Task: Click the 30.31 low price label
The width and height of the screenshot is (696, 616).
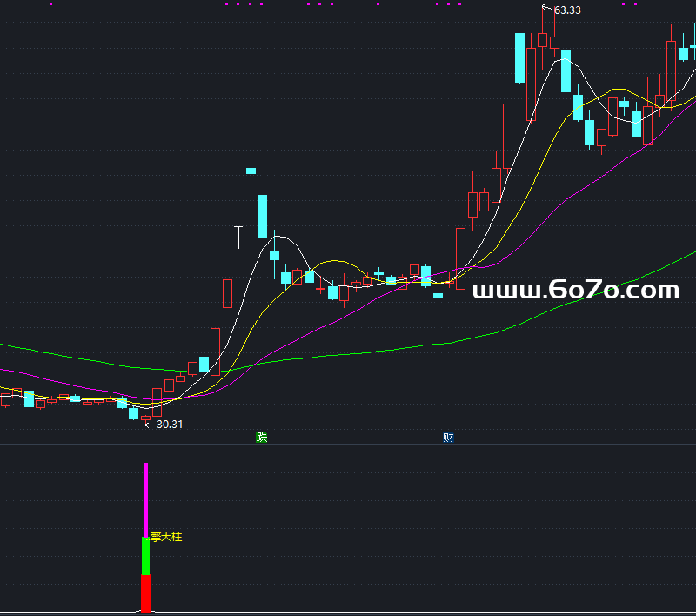Action: tap(170, 425)
